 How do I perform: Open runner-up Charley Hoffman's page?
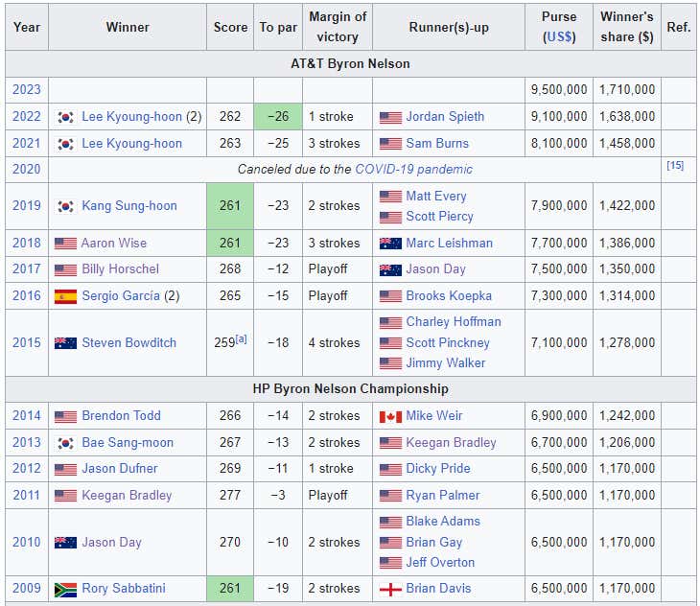click(x=454, y=322)
